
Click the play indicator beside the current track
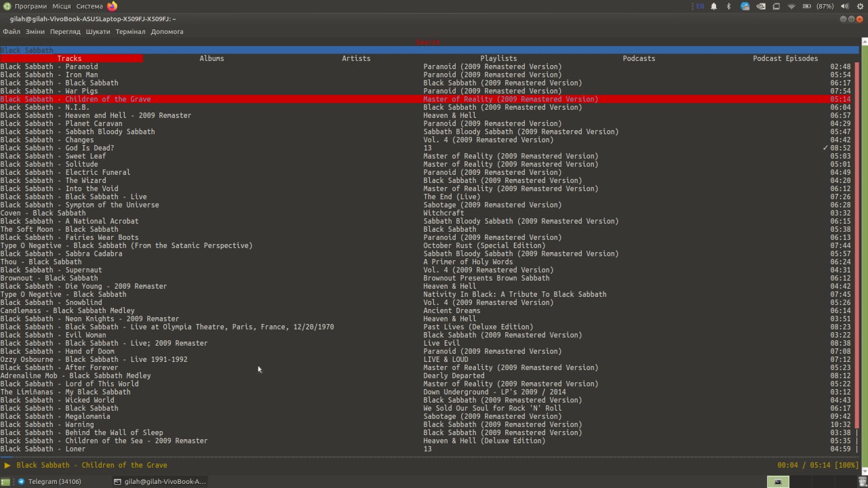coord(7,465)
